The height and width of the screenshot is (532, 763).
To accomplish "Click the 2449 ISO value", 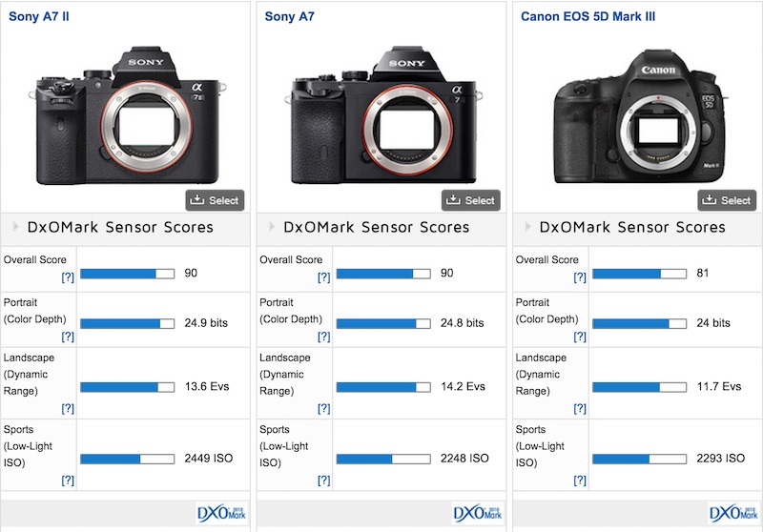I will 208,458.
